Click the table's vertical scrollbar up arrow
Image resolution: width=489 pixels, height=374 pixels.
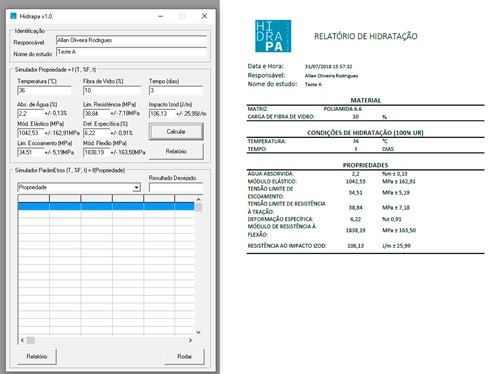click(x=198, y=199)
